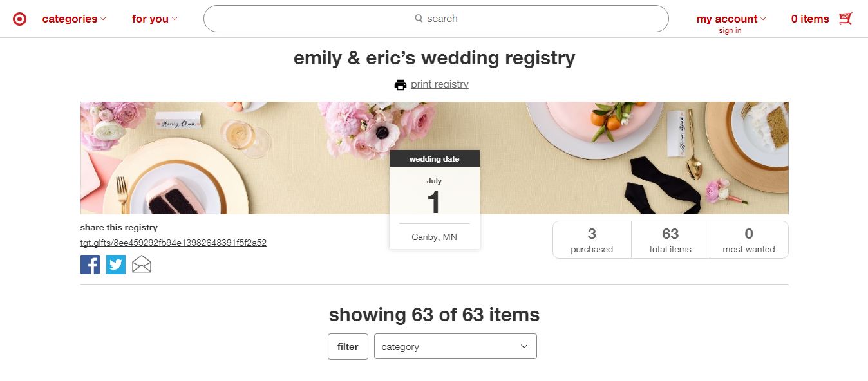Expand the for you menu
Screen dimensions: 868x381
click(155, 19)
